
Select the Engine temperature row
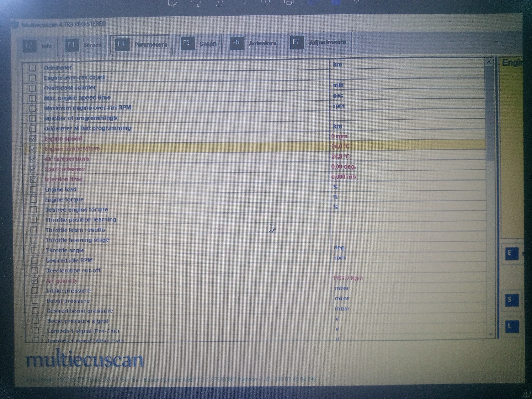point(72,149)
